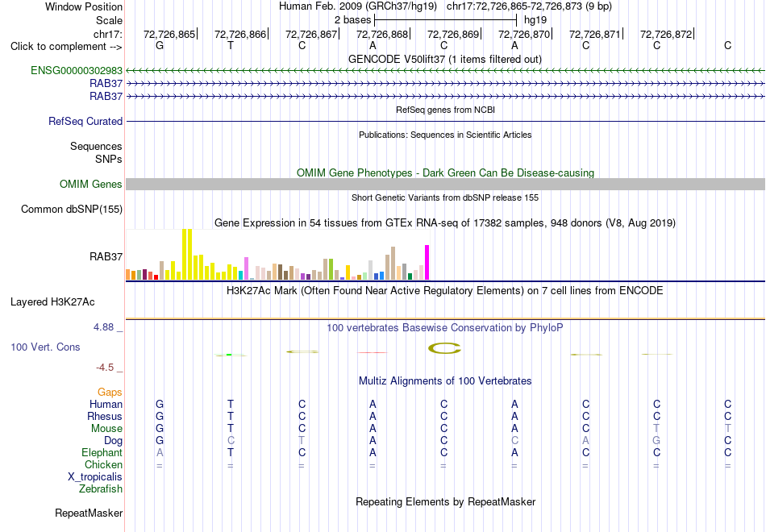
Task: Click the Chicken species label
Action: (x=103, y=464)
